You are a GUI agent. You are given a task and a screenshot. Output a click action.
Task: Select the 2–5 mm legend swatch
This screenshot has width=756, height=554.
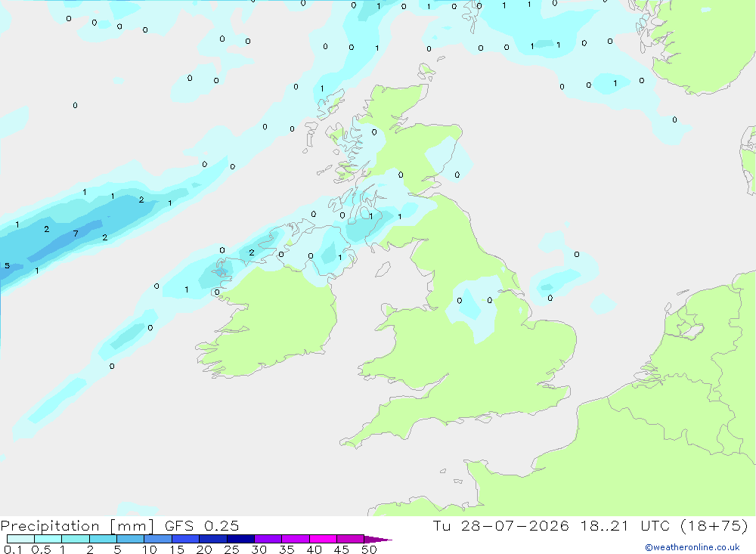pyautogui.click(x=103, y=539)
